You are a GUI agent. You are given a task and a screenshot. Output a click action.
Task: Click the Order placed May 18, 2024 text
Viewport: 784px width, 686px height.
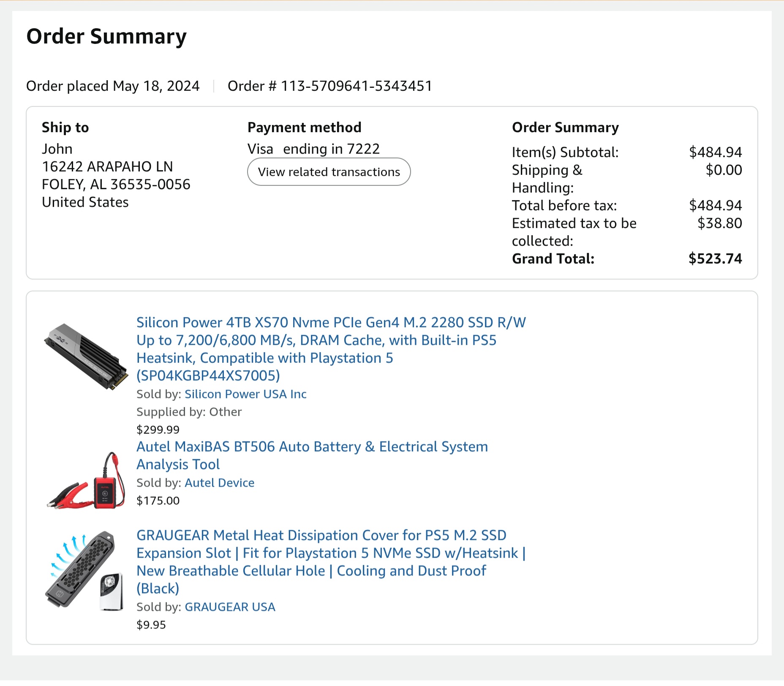(113, 86)
